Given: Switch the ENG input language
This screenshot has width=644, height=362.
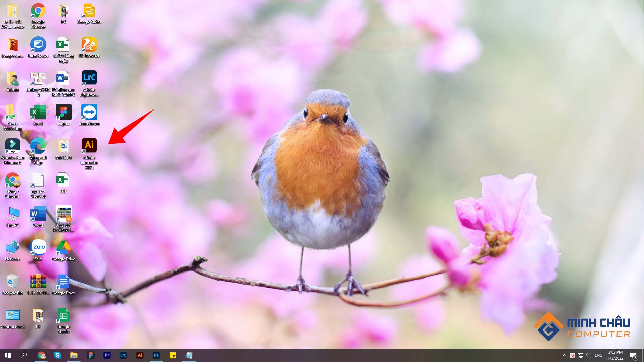Looking at the screenshot, I should 599,355.
